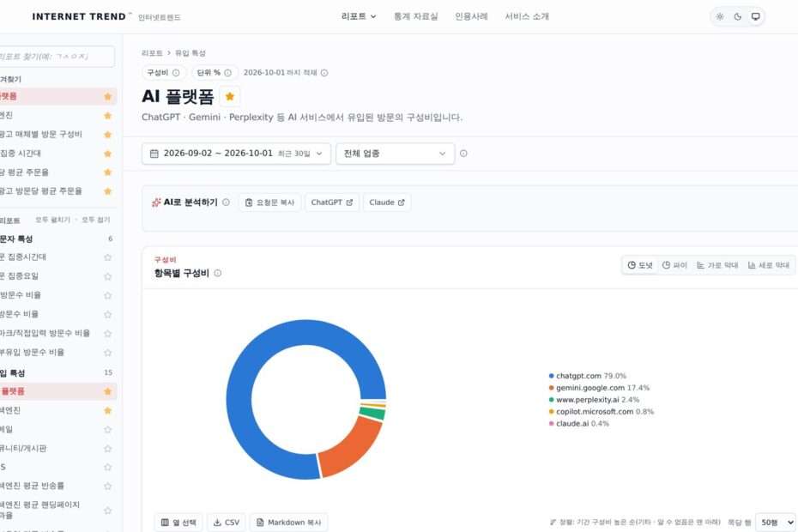
Task: Select 가로 막대 chart type tab
Action: point(717,265)
